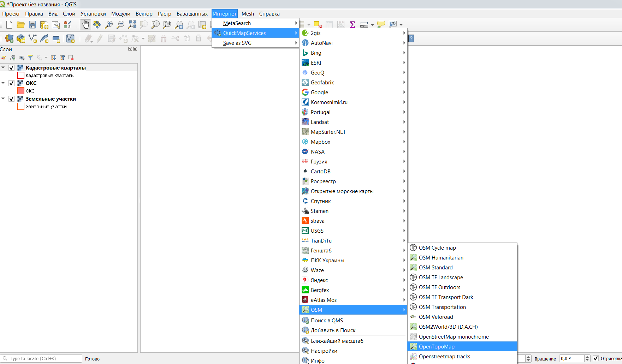Viewport: 622px width, 364px height.
Task: Open the measure tool dropdown arrow
Action: 372,25
